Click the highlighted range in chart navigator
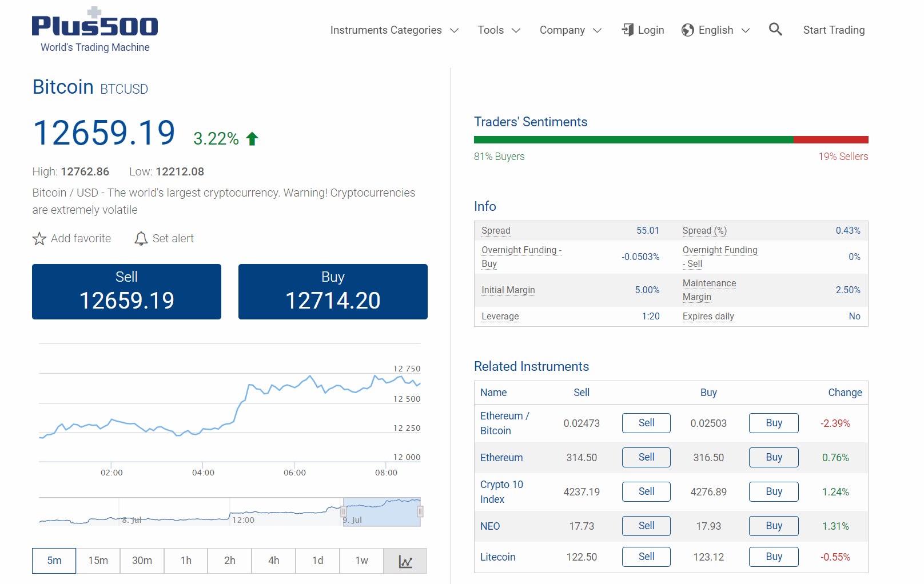This screenshot has height=584, width=924. tap(381, 511)
